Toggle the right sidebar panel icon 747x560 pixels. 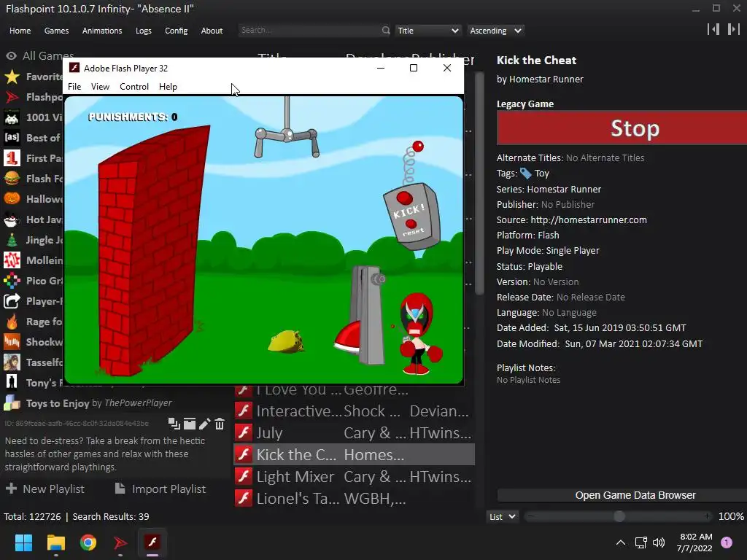[x=734, y=29]
